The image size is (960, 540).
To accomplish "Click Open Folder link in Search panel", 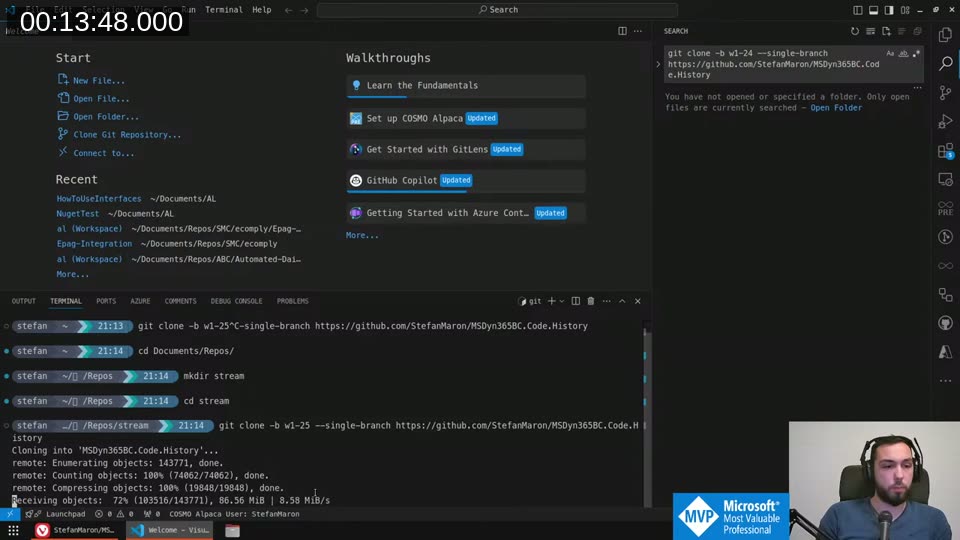I will tap(836, 108).
